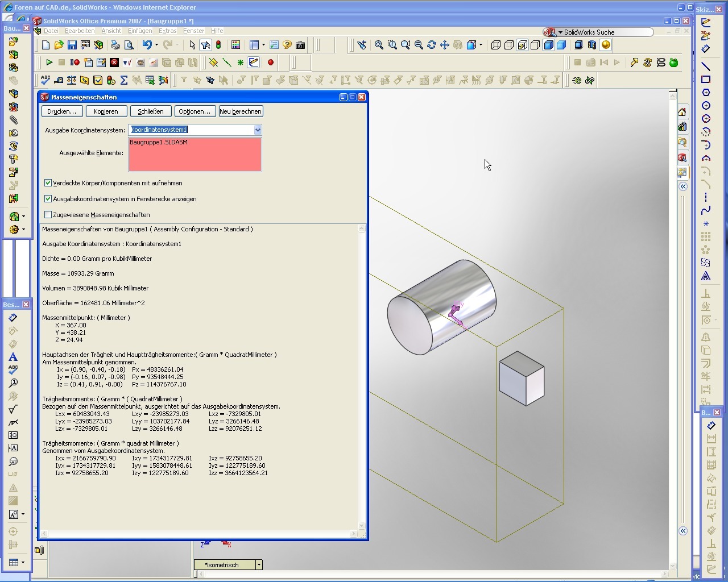The height and width of the screenshot is (582, 728).
Task: Click the Drucken... button
Action: click(x=61, y=111)
